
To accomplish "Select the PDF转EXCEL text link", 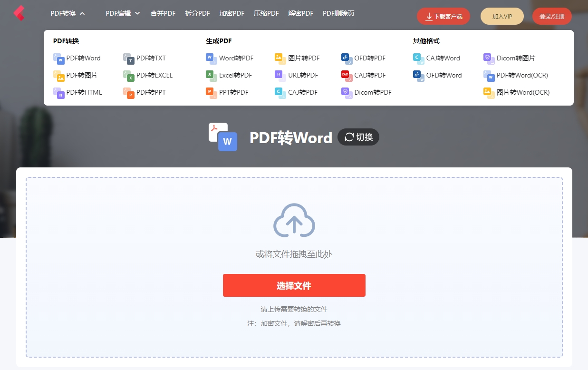I will click(154, 76).
